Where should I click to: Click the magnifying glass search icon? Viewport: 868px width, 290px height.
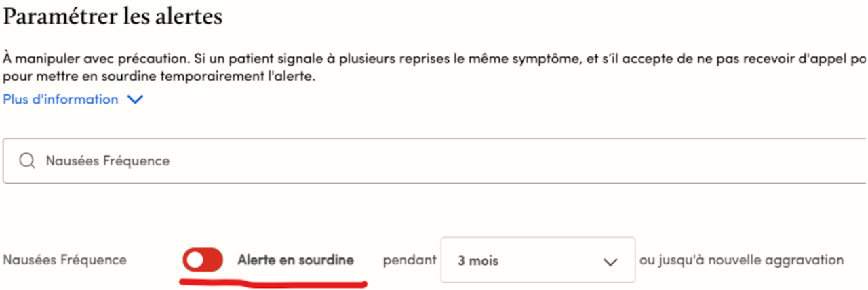click(x=26, y=161)
